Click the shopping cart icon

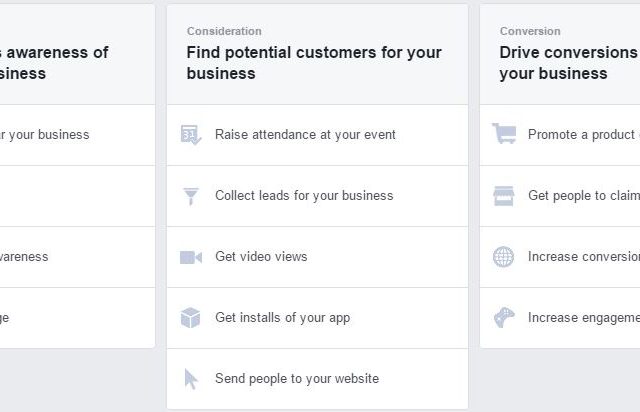pos(504,134)
